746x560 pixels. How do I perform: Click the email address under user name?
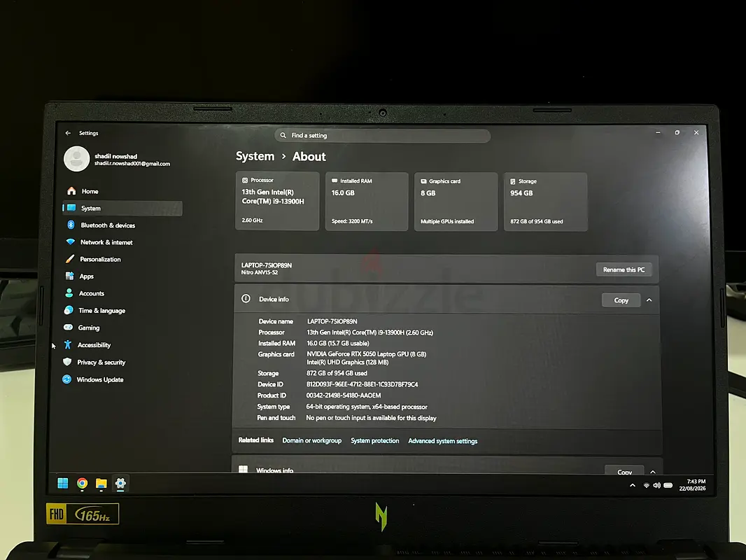tap(132, 164)
